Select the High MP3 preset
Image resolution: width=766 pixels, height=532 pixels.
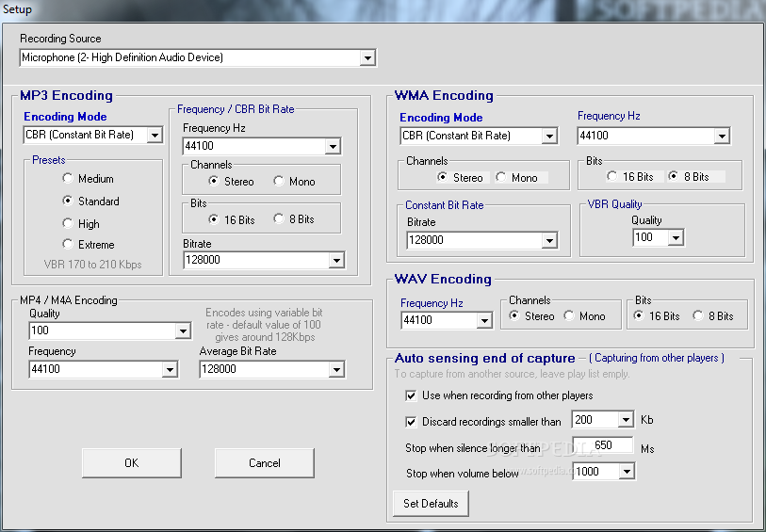click(68, 223)
